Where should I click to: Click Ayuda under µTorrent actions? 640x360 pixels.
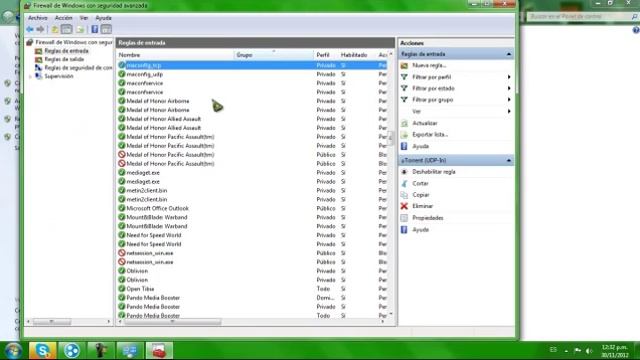(420, 229)
